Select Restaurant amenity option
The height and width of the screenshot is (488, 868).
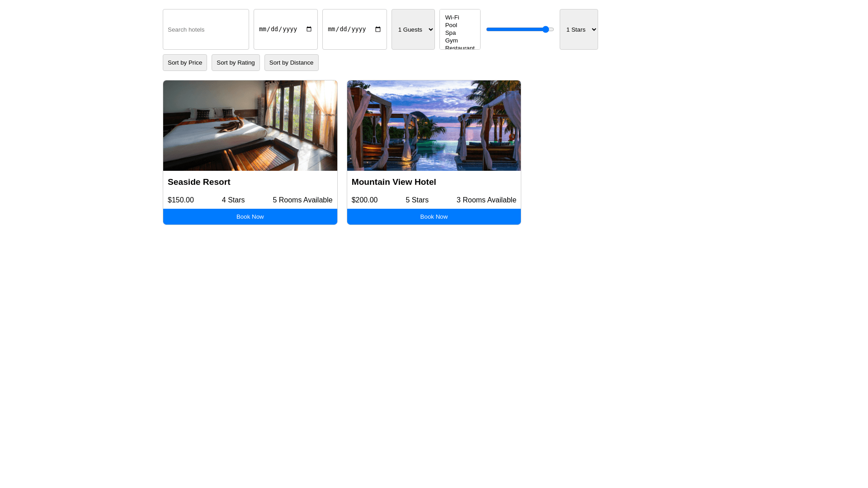459,47
